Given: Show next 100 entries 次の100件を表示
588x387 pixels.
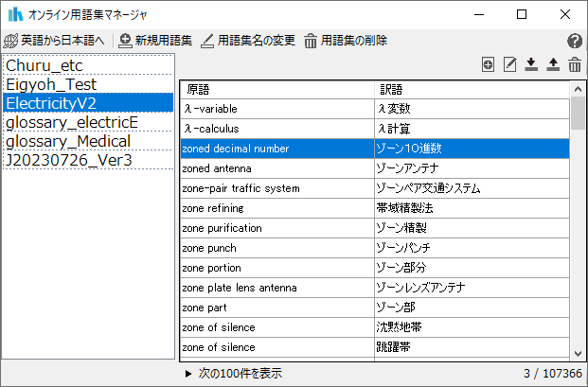Looking at the screenshot, I should point(234,374).
